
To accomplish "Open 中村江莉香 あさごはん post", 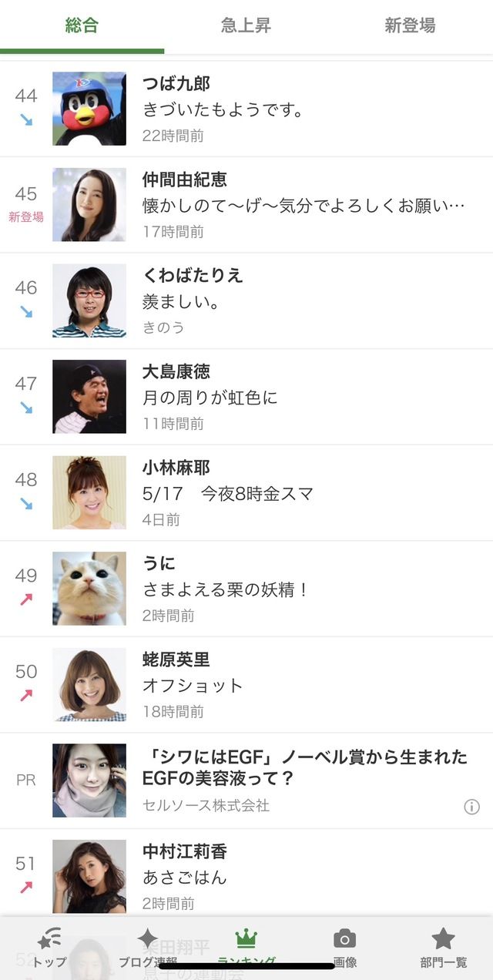I will 185,878.
